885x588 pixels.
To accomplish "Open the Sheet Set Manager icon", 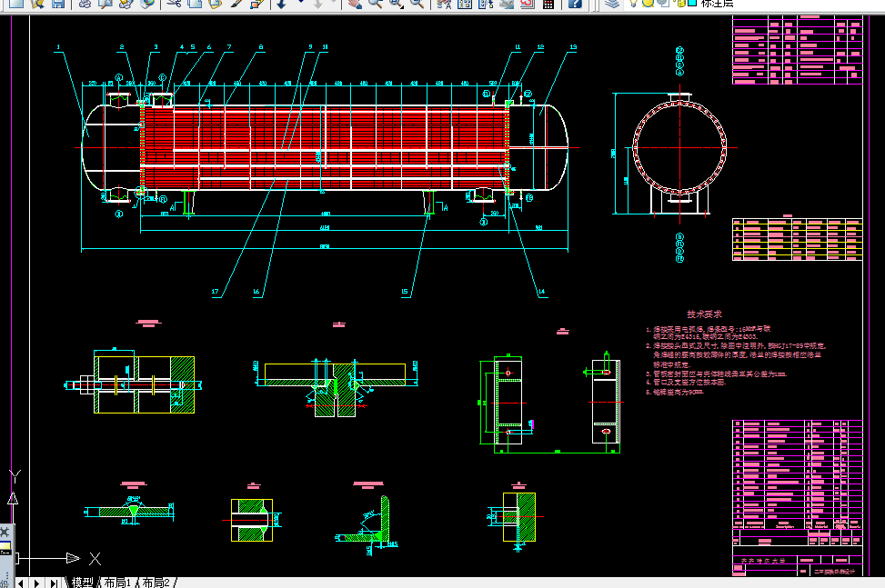I will click(507, 4).
